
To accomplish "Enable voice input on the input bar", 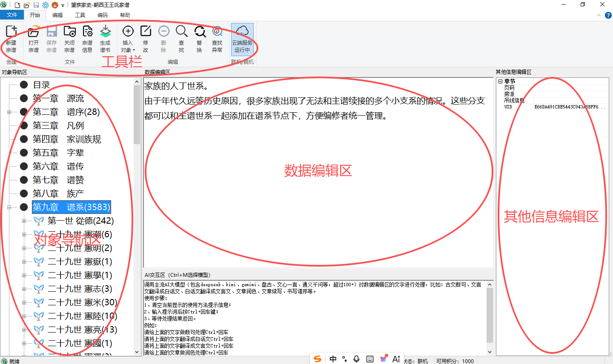I will click(x=356, y=358).
